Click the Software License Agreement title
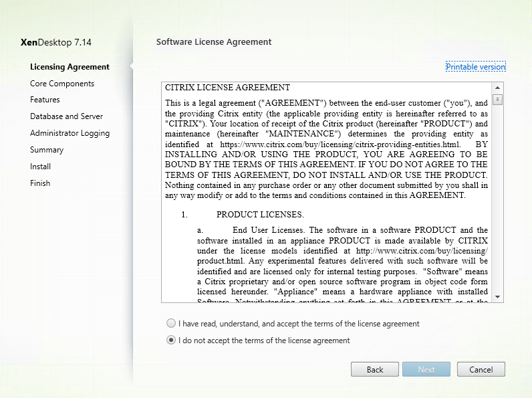The height and width of the screenshot is (398, 532). pos(214,41)
